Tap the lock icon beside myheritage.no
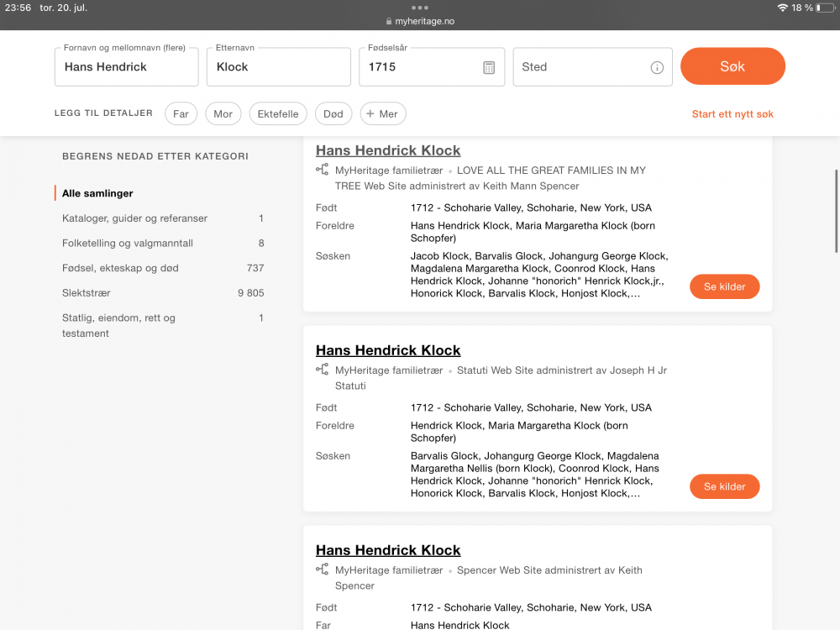Screen dimensions: 840x630 point(389,21)
